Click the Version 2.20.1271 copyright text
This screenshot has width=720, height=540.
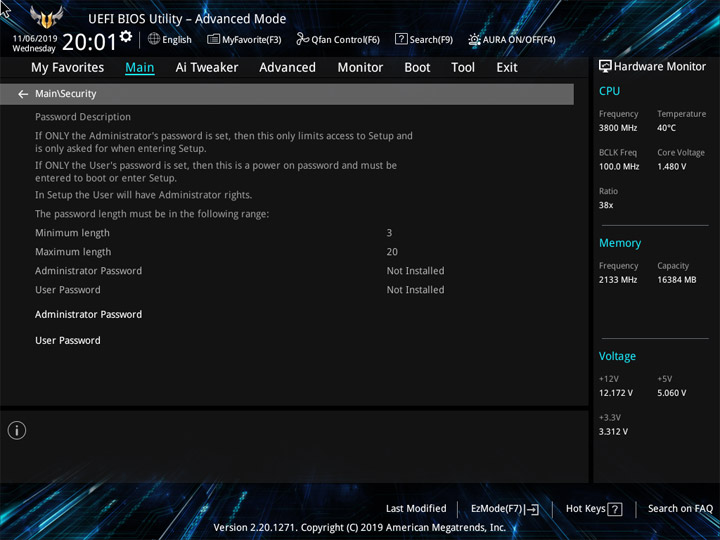(x=360, y=528)
